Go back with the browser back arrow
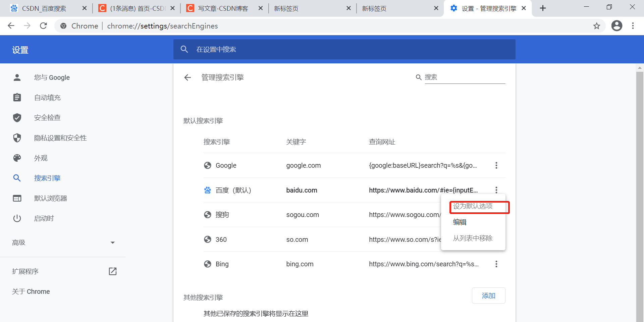The height and width of the screenshot is (322, 644). [11, 26]
